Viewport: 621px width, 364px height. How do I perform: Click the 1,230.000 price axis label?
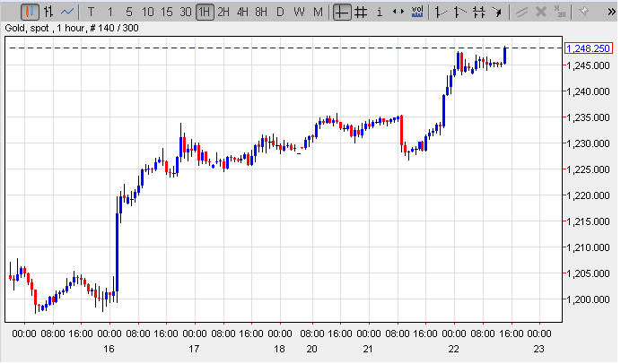pyautogui.click(x=588, y=143)
